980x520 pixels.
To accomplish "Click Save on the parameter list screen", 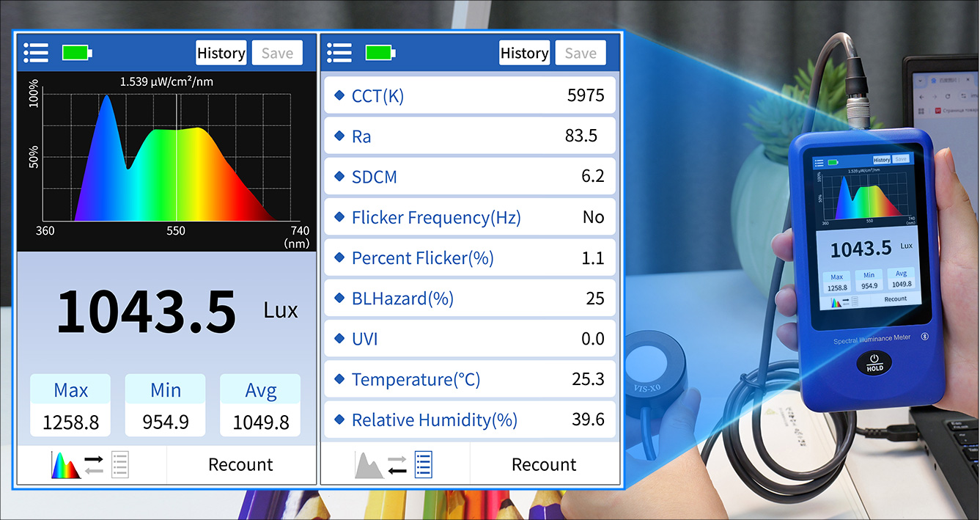I will coord(580,53).
